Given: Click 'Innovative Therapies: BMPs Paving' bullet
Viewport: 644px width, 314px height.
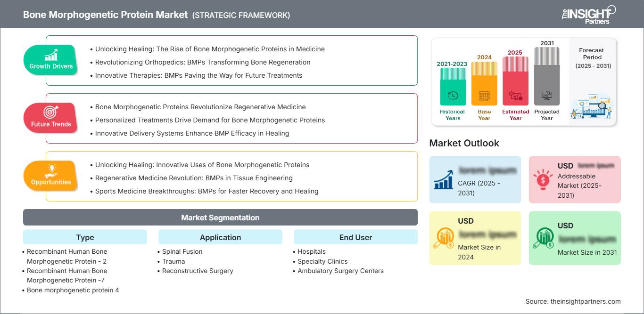Looking at the screenshot, I should (198, 75).
